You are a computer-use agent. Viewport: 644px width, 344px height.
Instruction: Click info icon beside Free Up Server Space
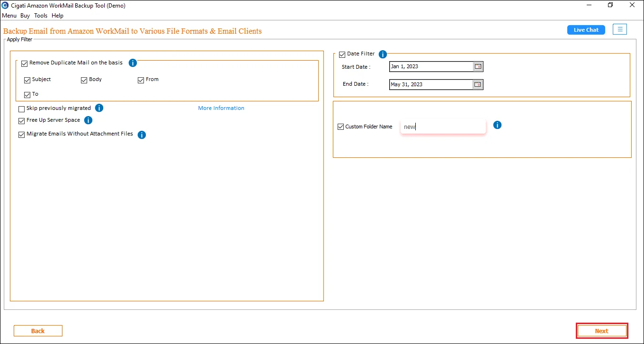pyautogui.click(x=88, y=120)
